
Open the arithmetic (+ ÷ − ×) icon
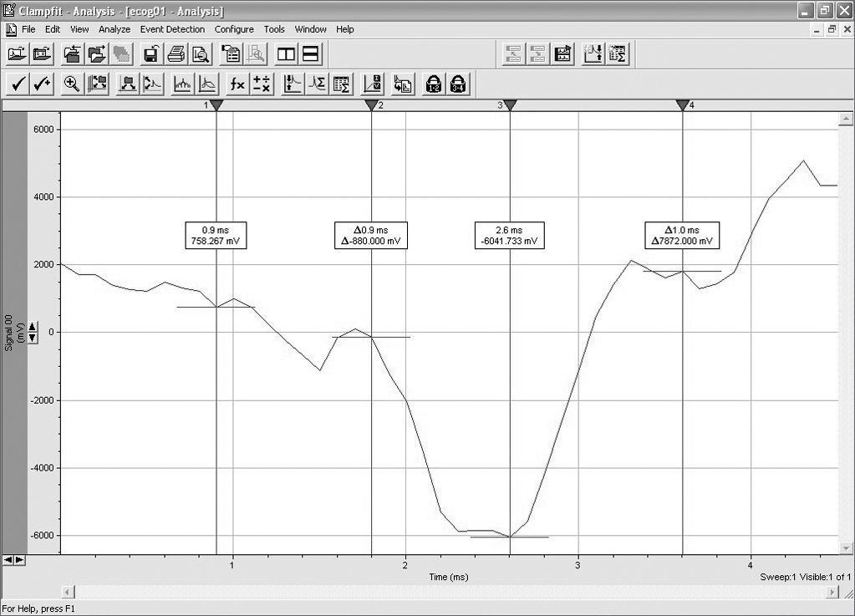pyautogui.click(x=262, y=84)
